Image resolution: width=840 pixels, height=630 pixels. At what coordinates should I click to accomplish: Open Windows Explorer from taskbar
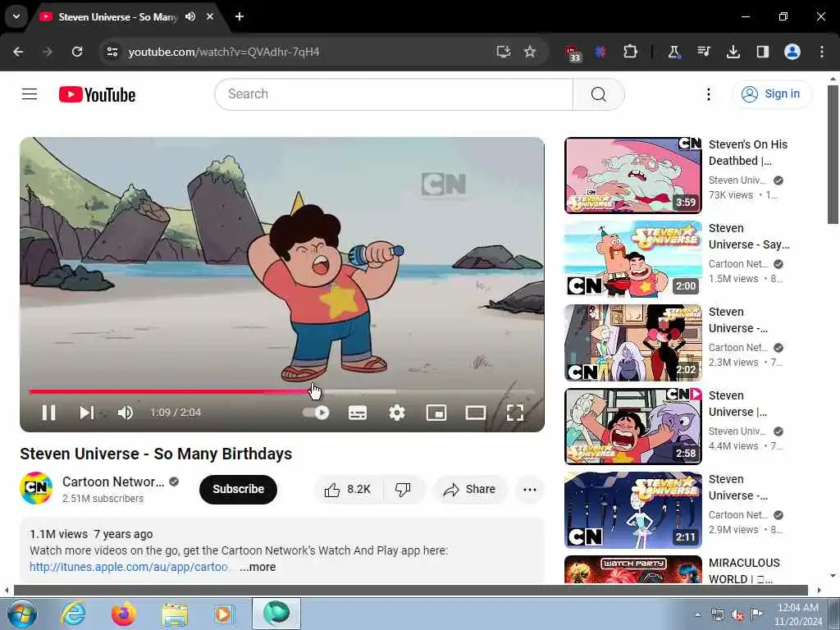175,614
